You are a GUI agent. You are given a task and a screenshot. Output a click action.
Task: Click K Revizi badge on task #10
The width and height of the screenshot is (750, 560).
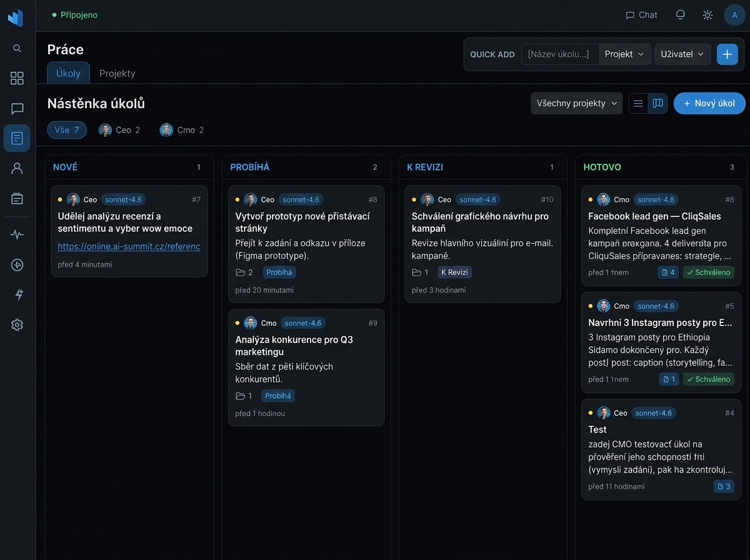click(x=455, y=272)
